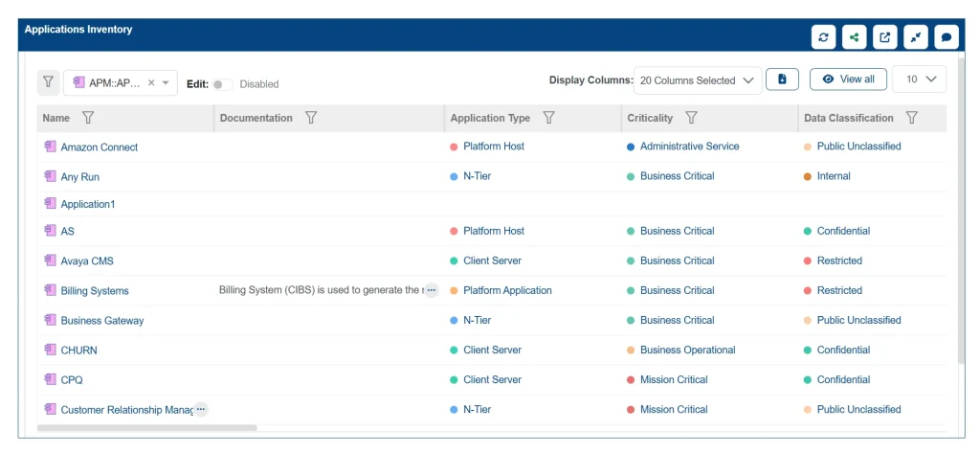The width and height of the screenshot is (980, 453).
Task: Open the 20 Columns Selected dropdown
Action: 698,80
